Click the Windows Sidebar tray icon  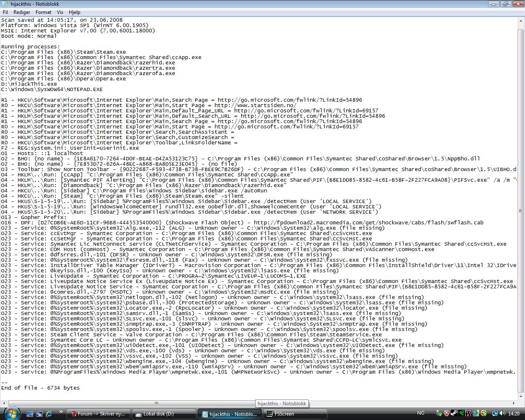(x=476, y=413)
